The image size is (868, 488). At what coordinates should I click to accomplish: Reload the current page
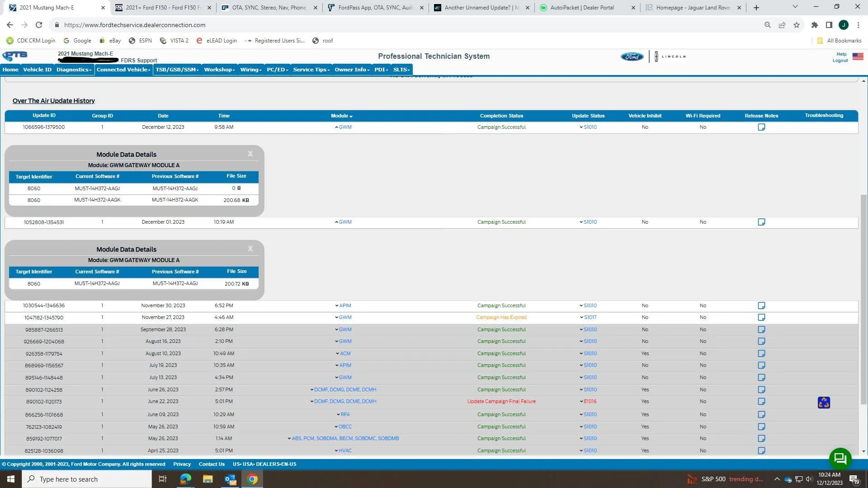(x=39, y=25)
